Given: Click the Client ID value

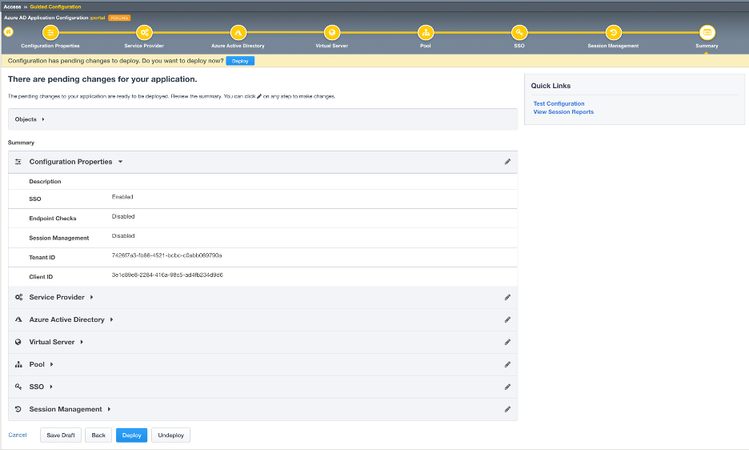Looking at the screenshot, I should point(167,275).
